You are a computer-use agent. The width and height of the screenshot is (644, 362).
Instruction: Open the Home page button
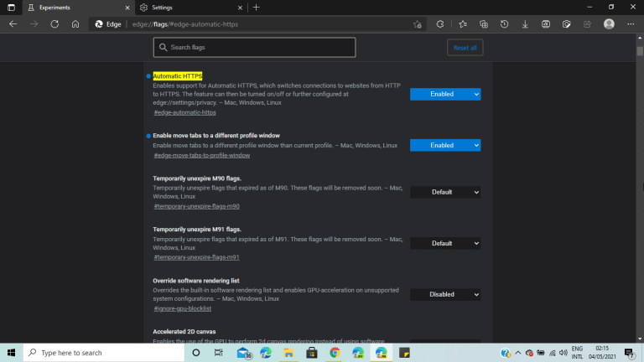coord(75,24)
